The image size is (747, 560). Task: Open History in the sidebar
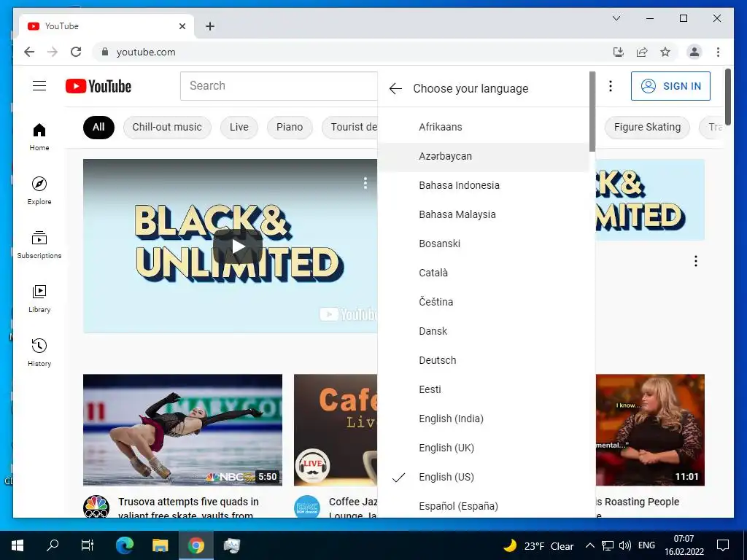tap(39, 352)
